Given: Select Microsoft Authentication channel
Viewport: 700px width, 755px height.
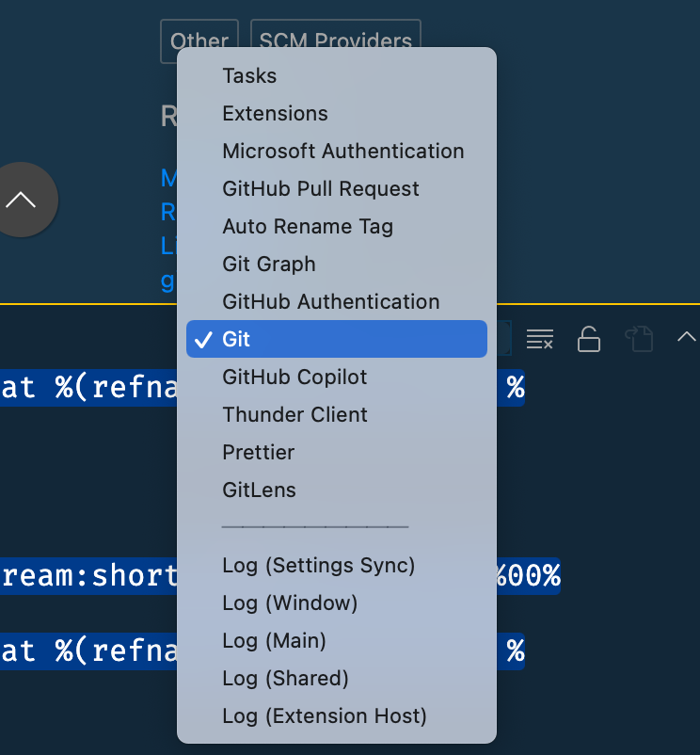Looking at the screenshot, I should [336, 152].
